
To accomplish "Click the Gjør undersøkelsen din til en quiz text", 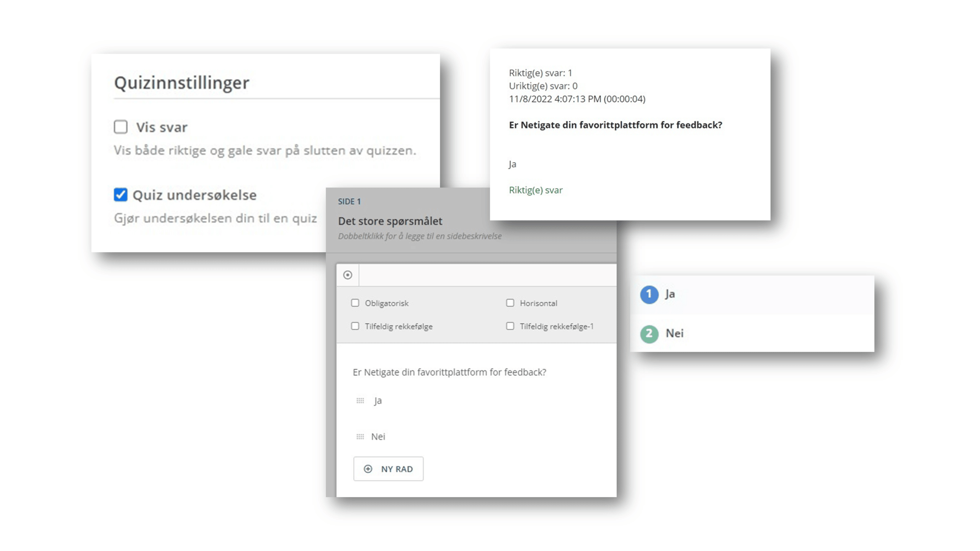I will coord(216,218).
